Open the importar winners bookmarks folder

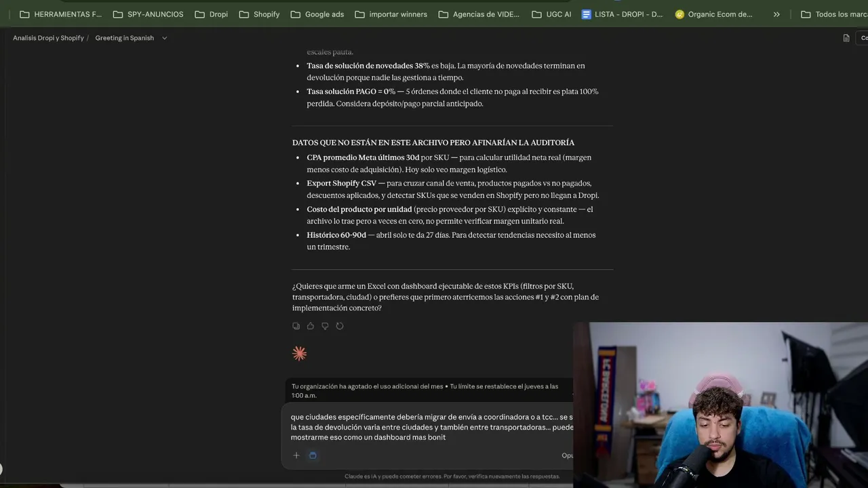(391, 14)
